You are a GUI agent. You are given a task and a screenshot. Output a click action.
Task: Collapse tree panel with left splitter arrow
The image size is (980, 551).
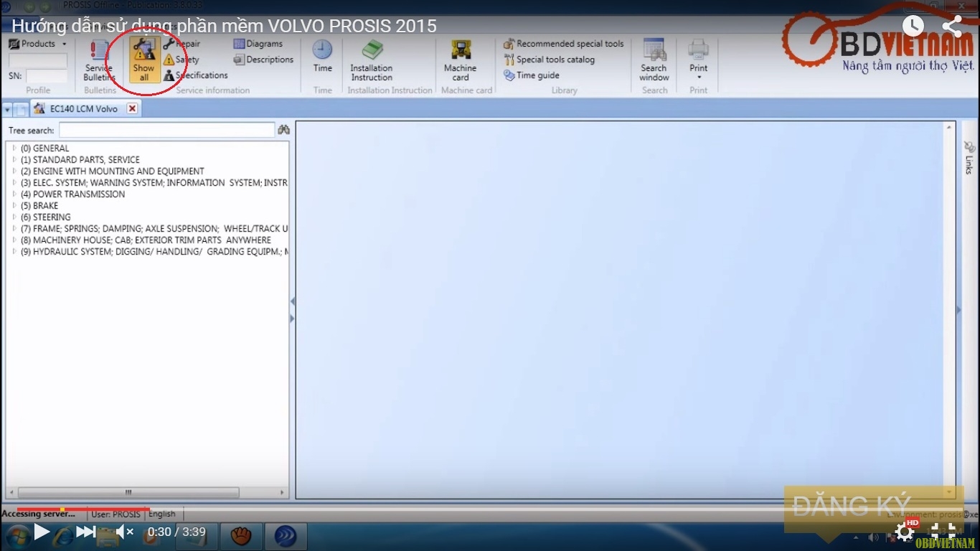(292, 302)
